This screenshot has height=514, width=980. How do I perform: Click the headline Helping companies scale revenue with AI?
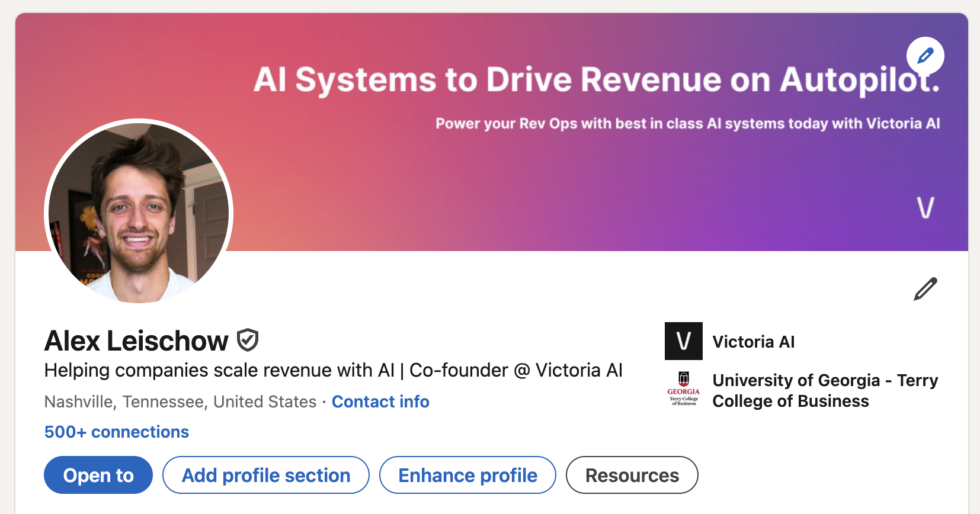334,370
